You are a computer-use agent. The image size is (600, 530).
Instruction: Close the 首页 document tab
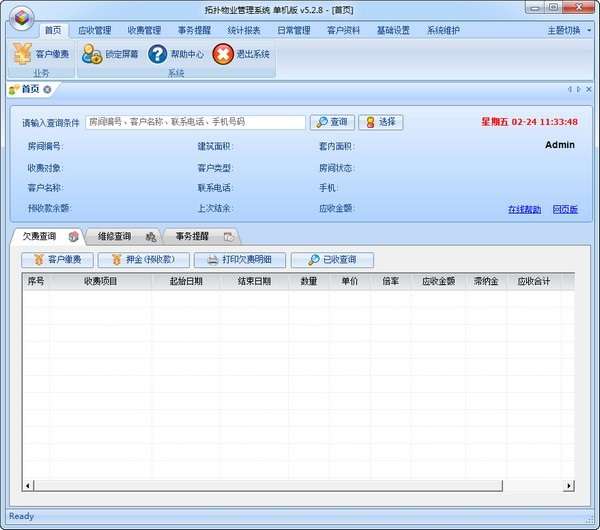47,90
